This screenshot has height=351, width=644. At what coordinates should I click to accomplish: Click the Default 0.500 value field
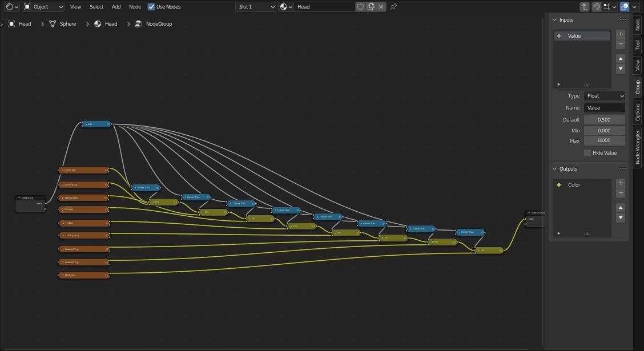click(x=605, y=120)
